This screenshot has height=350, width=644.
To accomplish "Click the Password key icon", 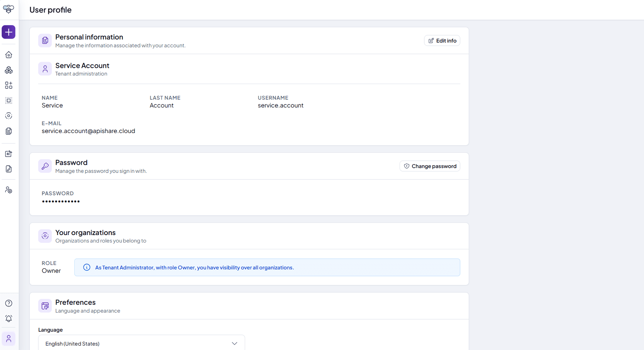I will coord(45,166).
